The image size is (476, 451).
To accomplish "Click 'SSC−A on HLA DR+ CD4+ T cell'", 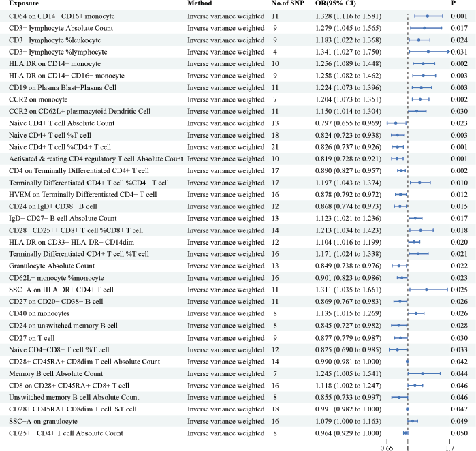I will pos(61,290).
